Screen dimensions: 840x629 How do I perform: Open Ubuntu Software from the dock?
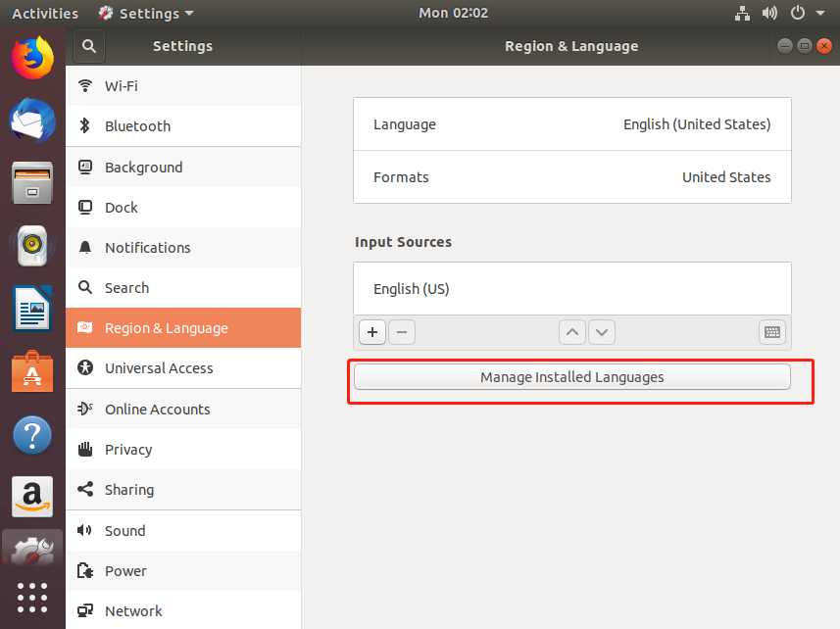tap(32, 371)
